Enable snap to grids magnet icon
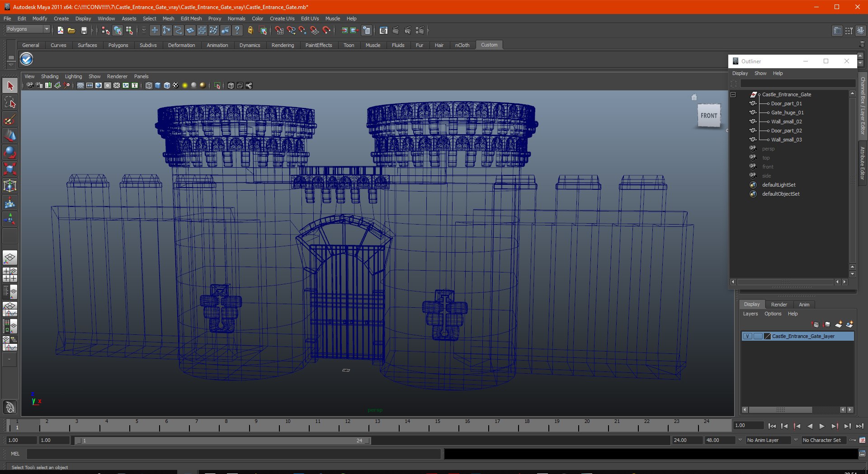Screen dimensions: 868x474 (279, 30)
